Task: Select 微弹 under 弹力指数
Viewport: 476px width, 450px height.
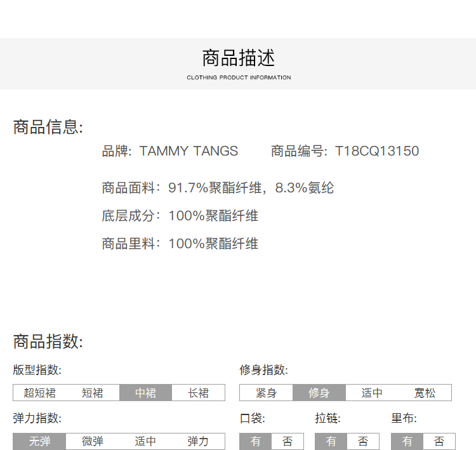Action: (93, 441)
